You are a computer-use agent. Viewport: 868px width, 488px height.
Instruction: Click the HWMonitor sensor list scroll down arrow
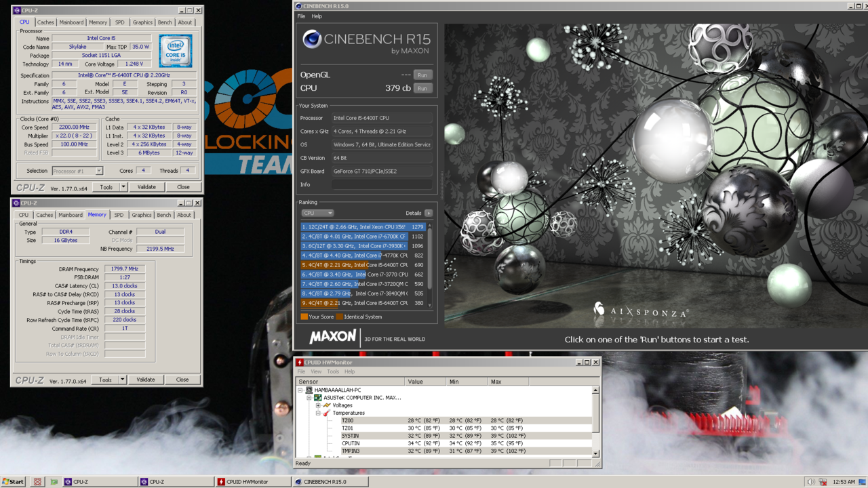coord(595,453)
